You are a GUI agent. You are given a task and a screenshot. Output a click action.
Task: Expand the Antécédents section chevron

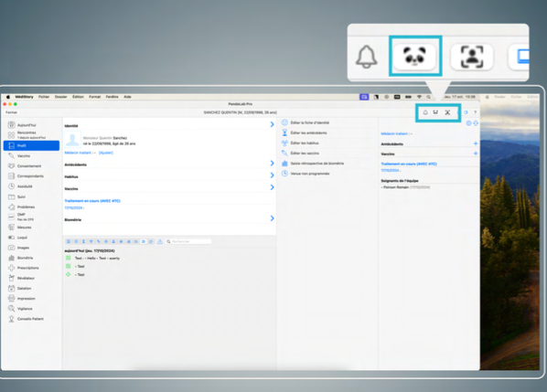[272, 163]
